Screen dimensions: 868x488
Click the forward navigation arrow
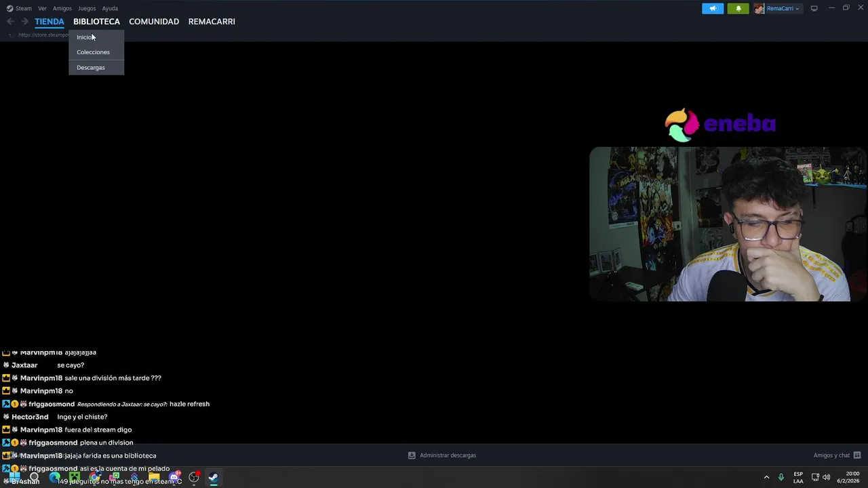pyautogui.click(x=24, y=22)
